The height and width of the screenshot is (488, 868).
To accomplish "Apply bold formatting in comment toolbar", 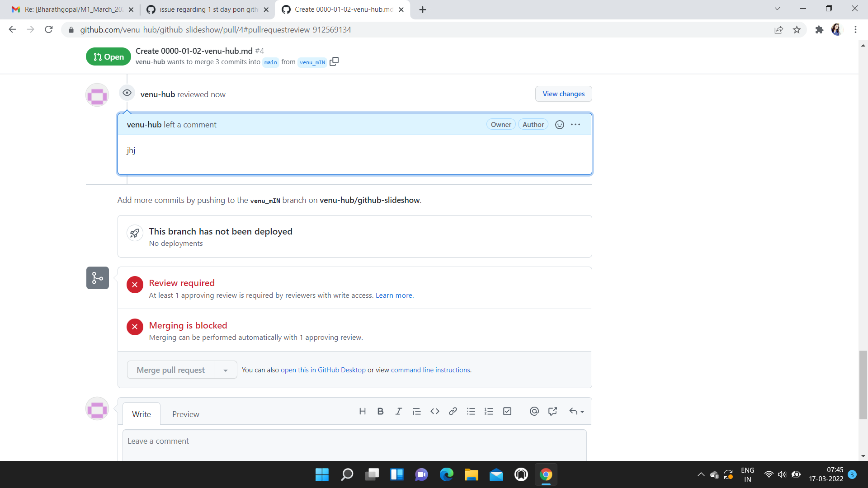I will [x=380, y=411].
